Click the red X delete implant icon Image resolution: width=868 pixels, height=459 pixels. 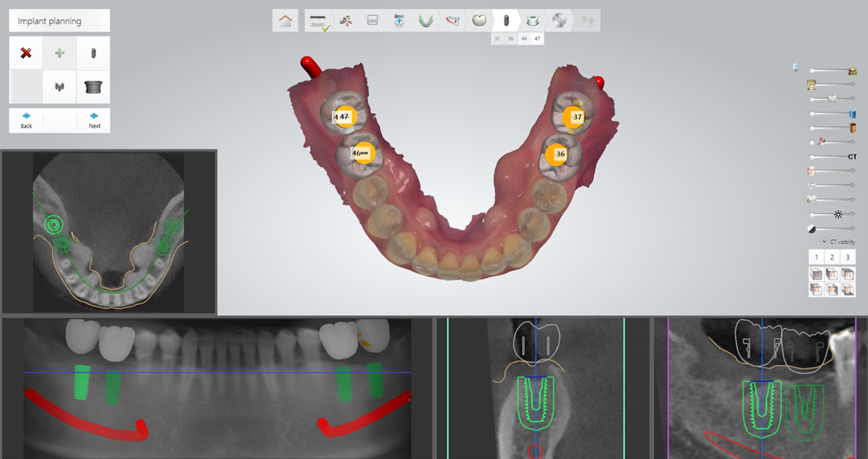click(26, 53)
